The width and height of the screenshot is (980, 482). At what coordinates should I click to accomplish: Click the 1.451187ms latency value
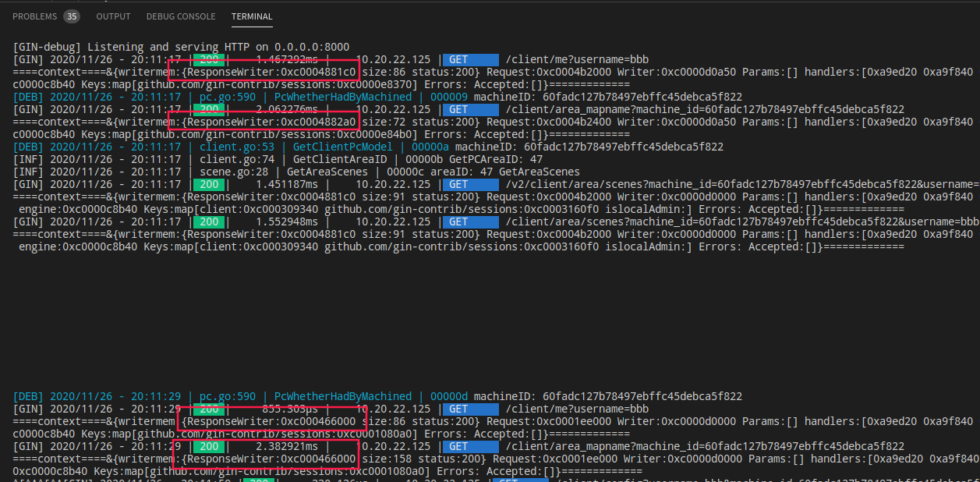pyautogui.click(x=287, y=184)
